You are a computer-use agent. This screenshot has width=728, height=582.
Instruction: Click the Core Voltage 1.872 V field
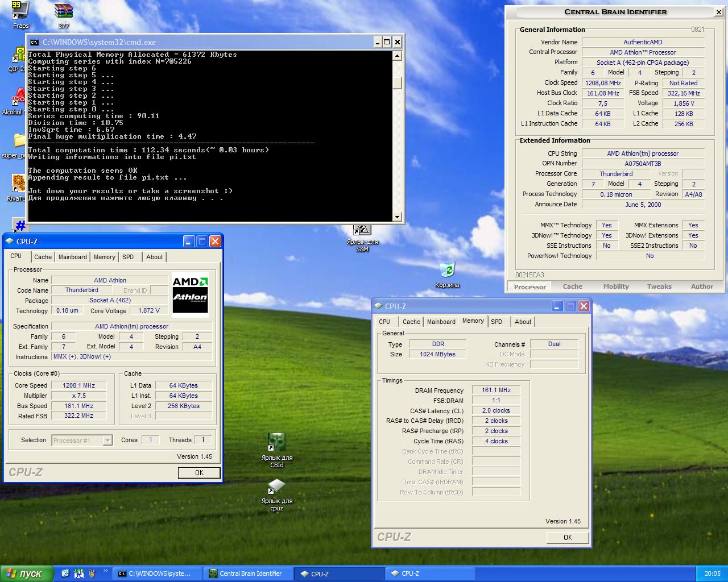pyautogui.click(x=149, y=310)
